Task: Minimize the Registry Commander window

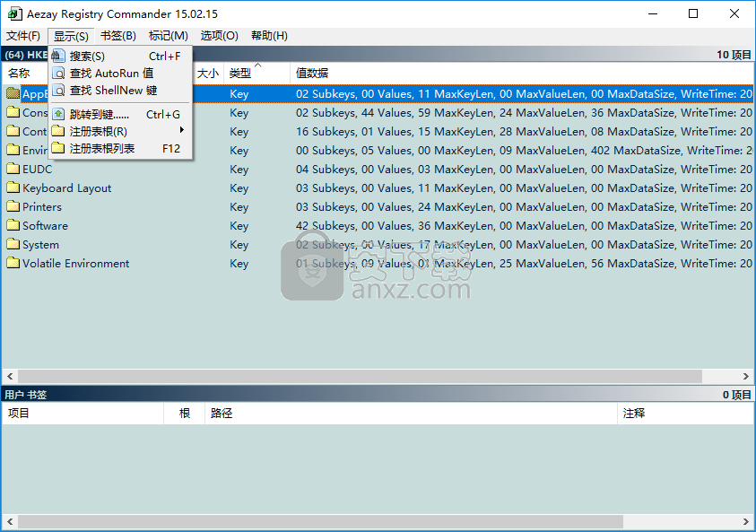Action: (x=653, y=13)
